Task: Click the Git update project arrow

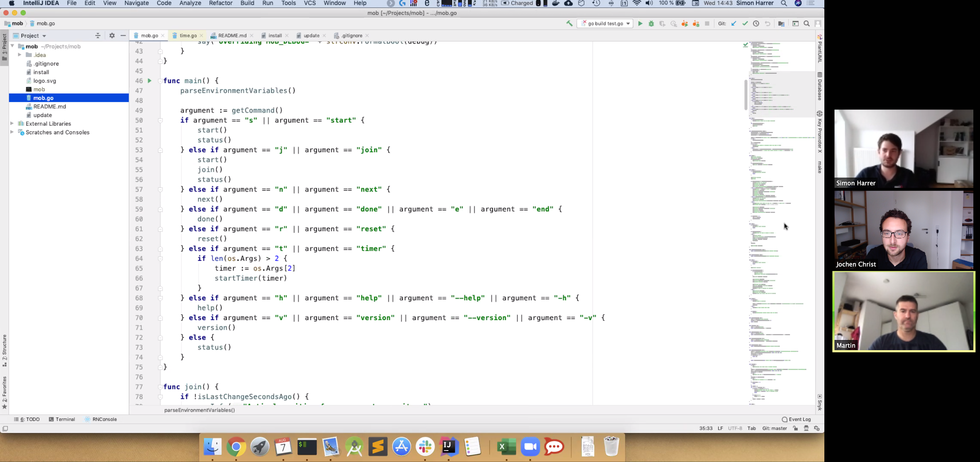Action: point(734,24)
